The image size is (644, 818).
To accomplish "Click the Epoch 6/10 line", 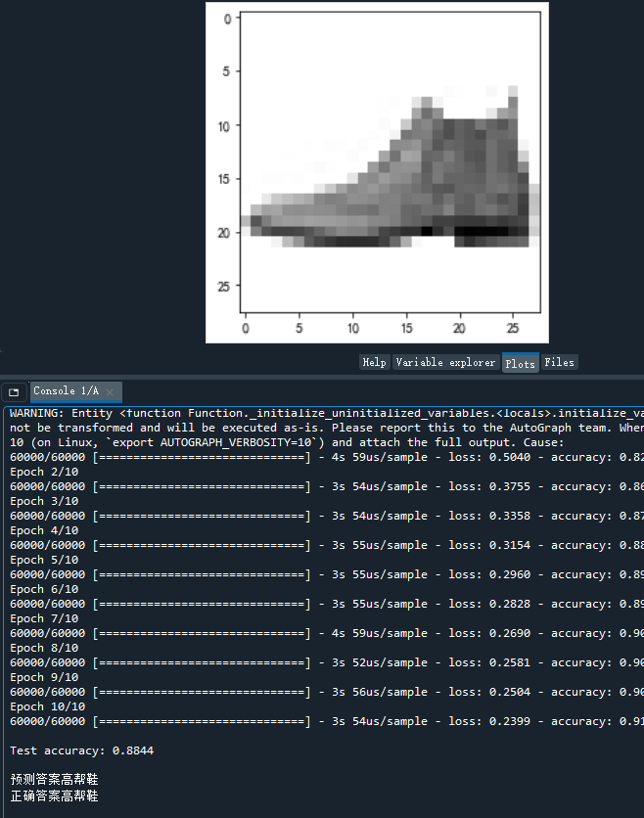I will pos(44,589).
